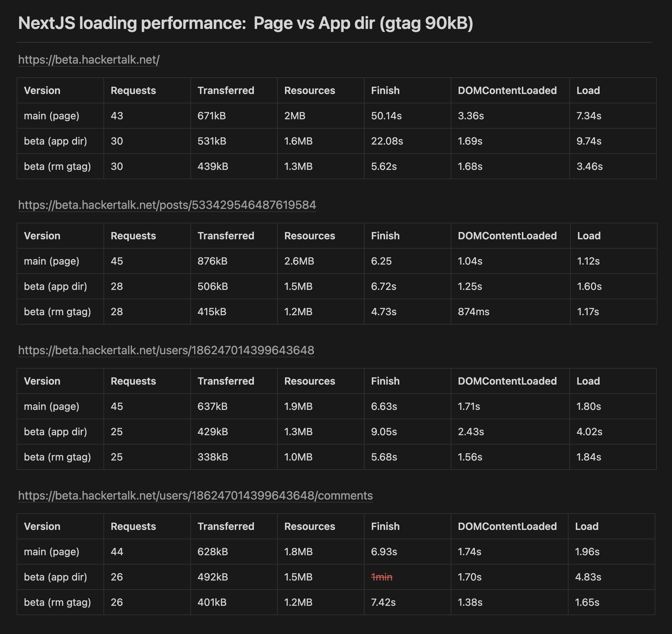The width and height of the screenshot is (672, 634).
Task: Click the 4.83s Load value
Action: 588,577
